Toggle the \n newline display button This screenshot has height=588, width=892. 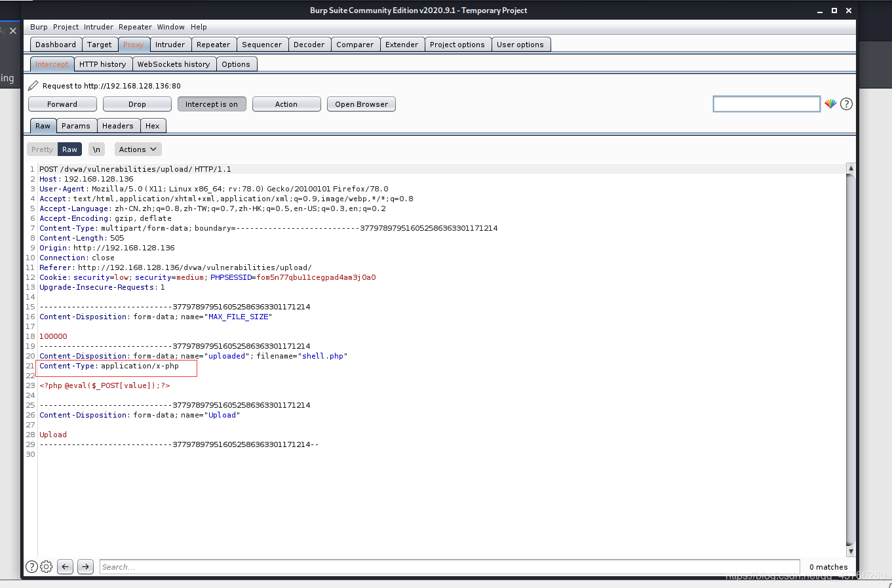96,149
